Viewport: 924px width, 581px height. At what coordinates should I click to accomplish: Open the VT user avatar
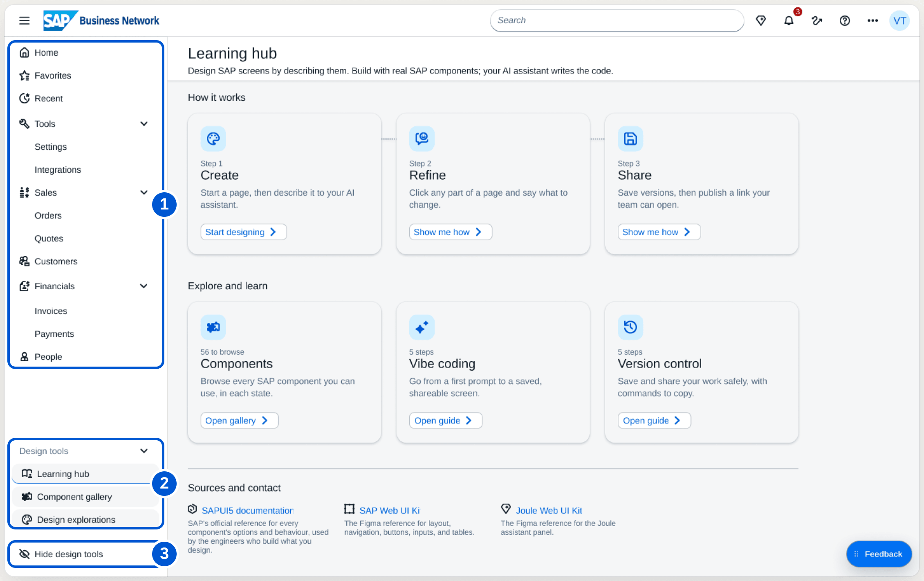[899, 20]
